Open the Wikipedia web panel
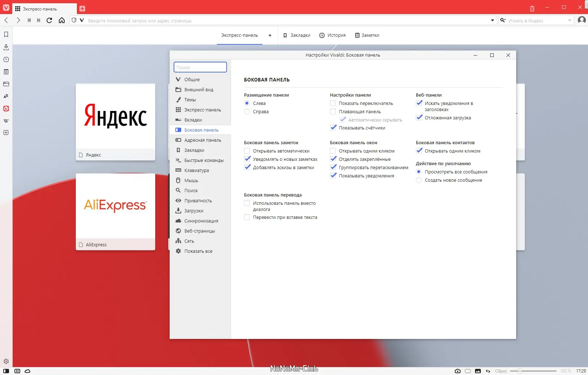This screenshot has width=588, height=375. click(6, 121)
